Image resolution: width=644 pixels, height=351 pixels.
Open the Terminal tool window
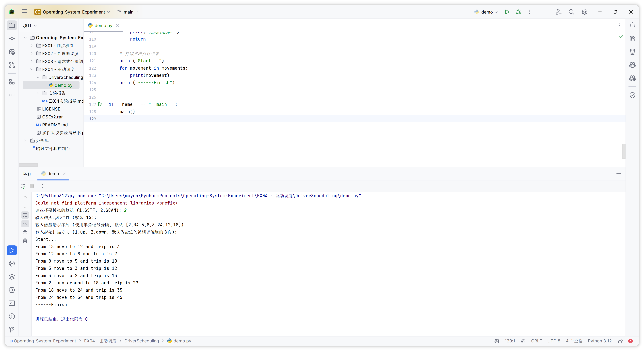point(12,303)
